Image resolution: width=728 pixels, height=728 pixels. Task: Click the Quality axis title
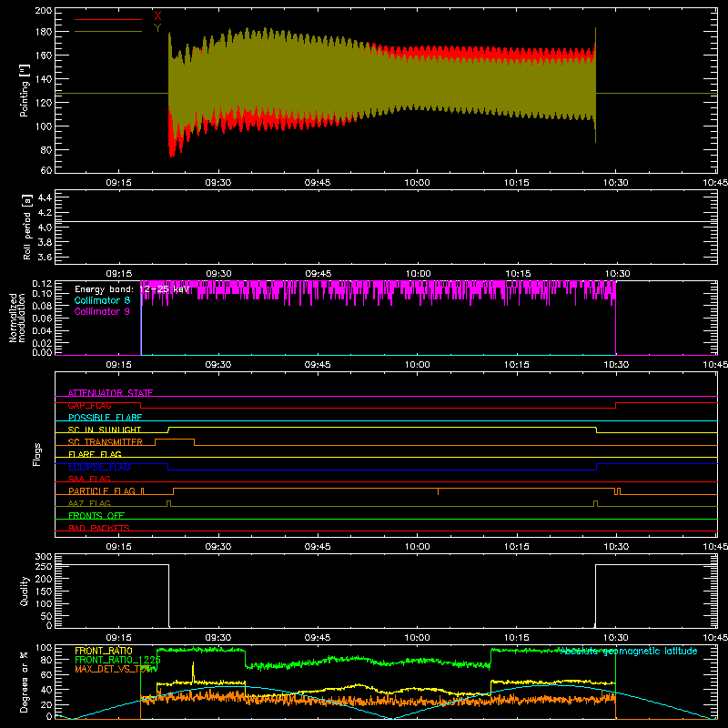click(25, 591)
